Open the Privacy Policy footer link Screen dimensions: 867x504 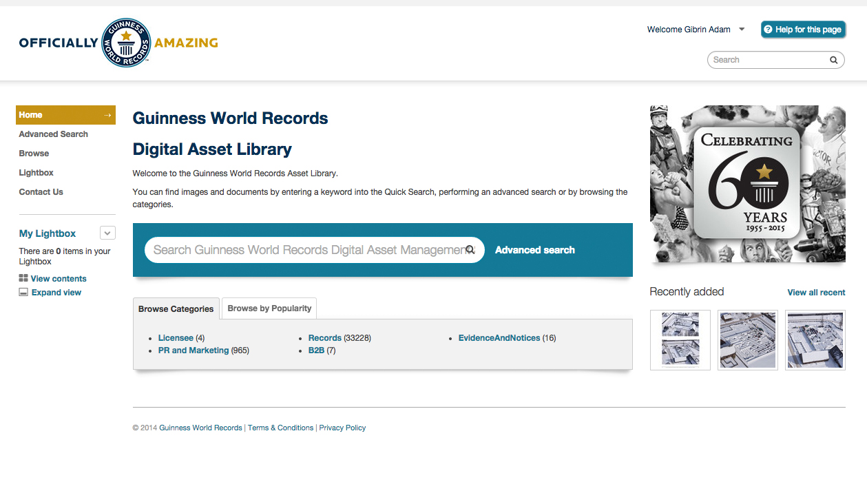(x=342, y=428)
